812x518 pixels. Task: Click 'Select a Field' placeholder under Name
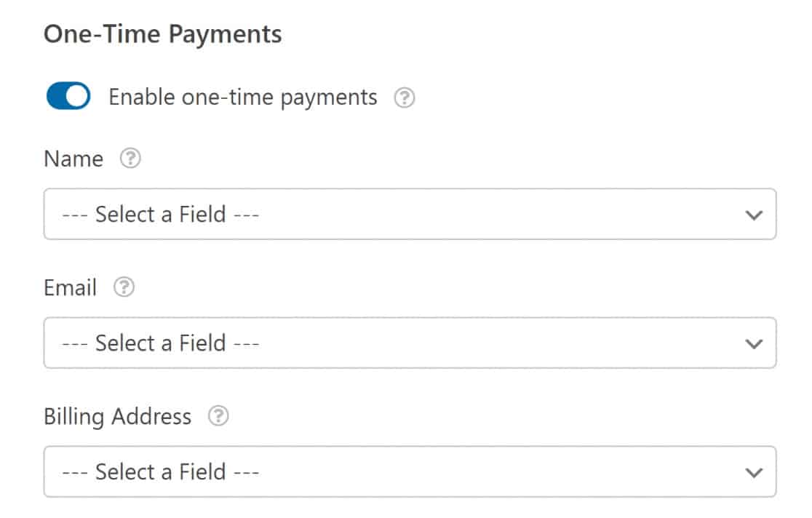point(161,215)
